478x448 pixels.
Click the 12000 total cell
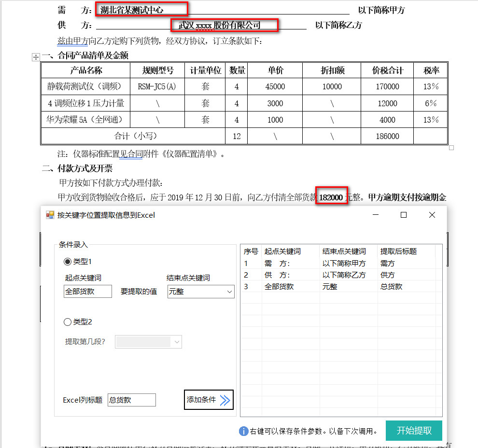(387, 103)
